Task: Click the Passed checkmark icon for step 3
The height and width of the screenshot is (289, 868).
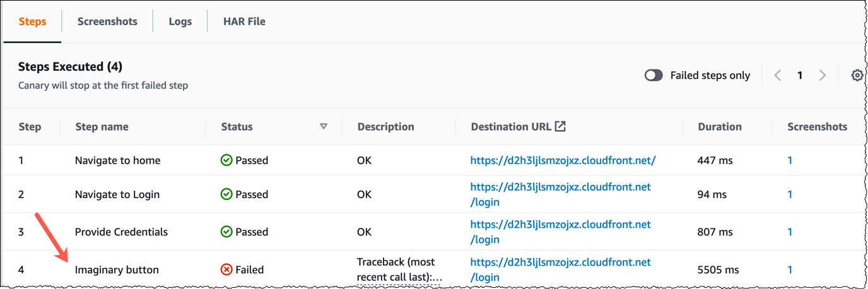Action: pyautogui.click(x=226, y=232)
